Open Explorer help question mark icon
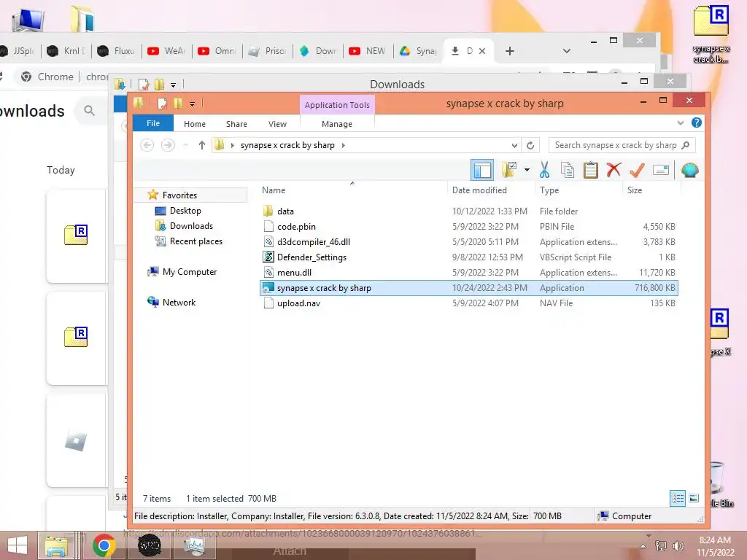 click(x=696, y=122)
